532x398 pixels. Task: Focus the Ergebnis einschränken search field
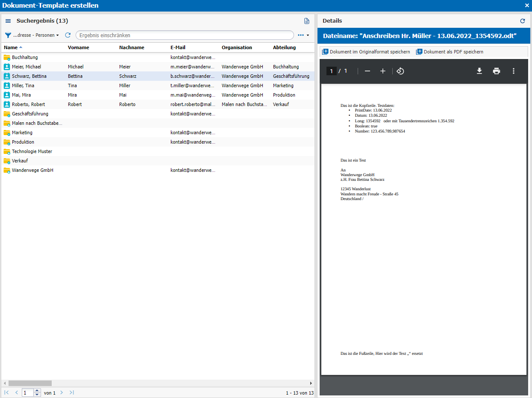[x=185, y=35]
